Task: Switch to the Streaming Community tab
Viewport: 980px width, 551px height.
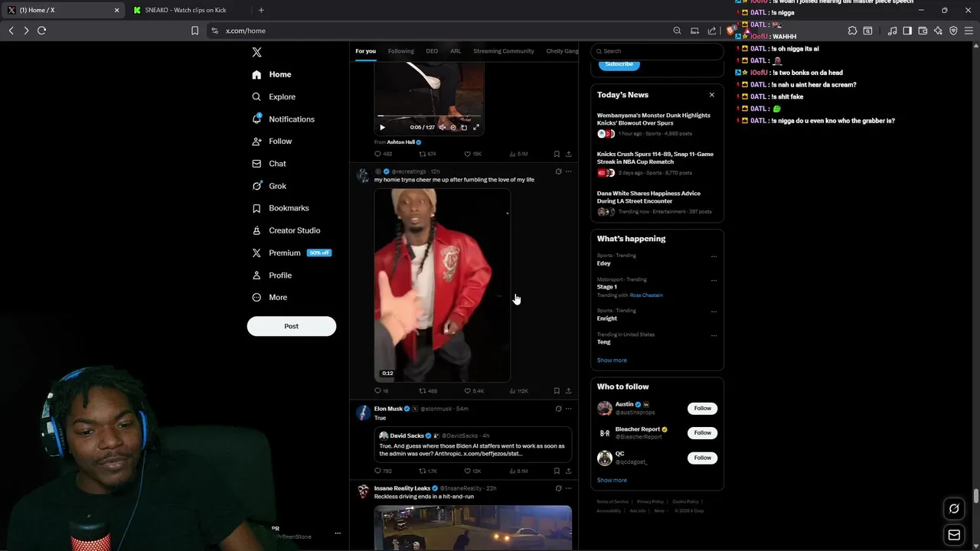Action: (504, 51)
